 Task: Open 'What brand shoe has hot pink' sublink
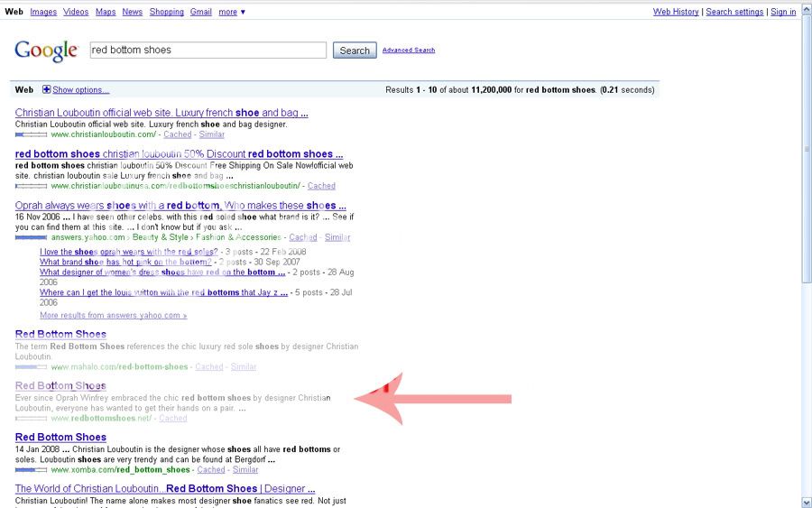pyautogui.click(x=125, y=262)
